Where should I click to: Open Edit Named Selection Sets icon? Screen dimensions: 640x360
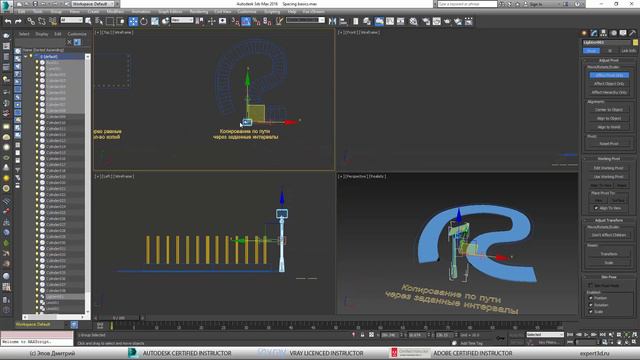click(x=279, y=21)
